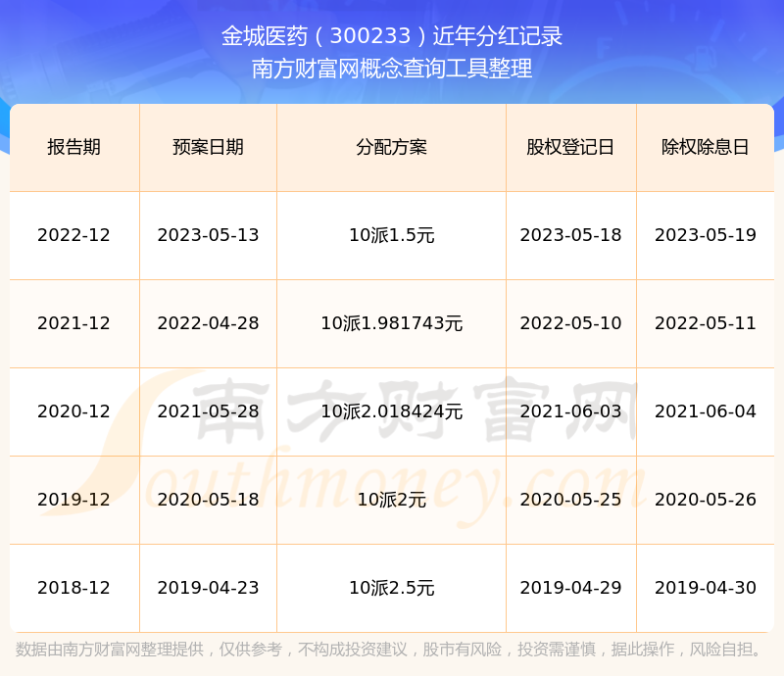
Task: Click the report period cell 2020-12
Action: pos(74,411)
